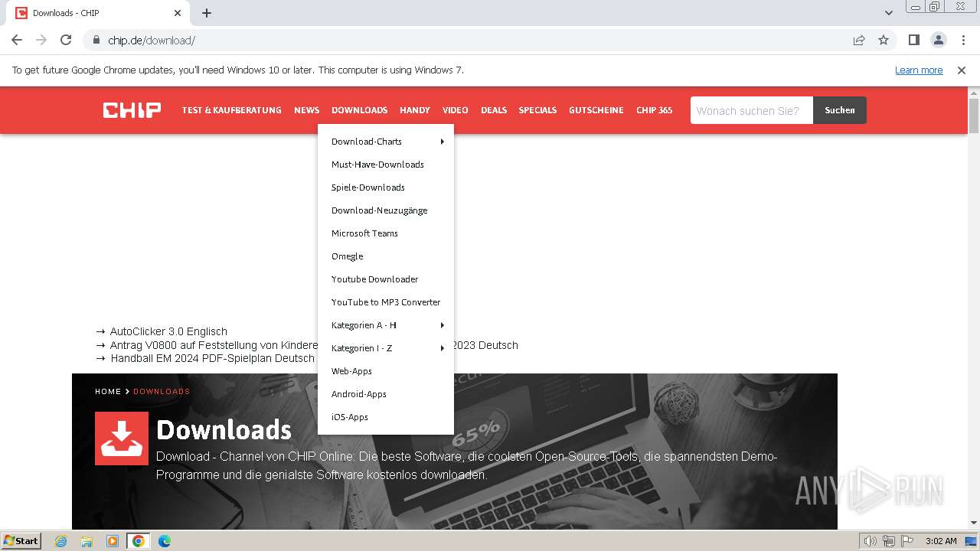Open Internet Explorer from taskbar

(x=60, y=541)
